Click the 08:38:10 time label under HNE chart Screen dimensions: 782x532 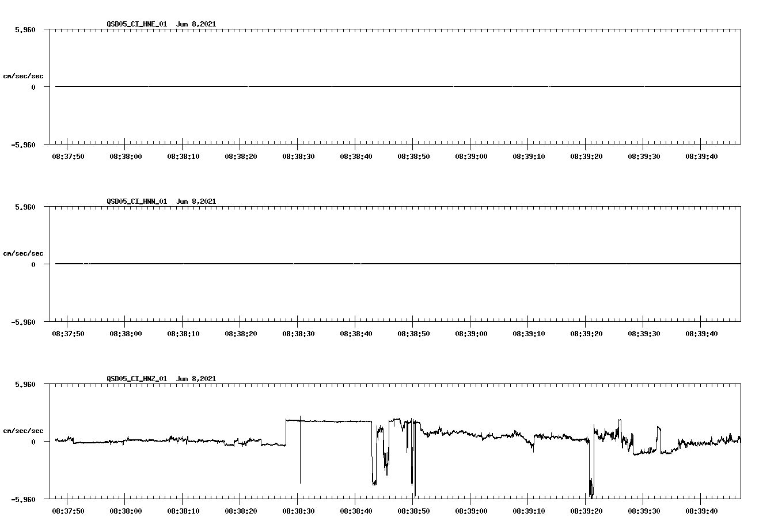183,157
